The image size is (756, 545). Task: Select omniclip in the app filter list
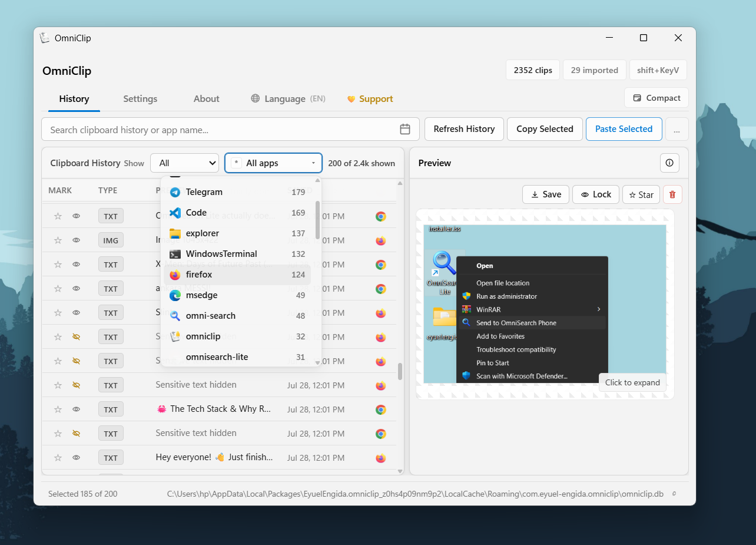tap(237, 336)
